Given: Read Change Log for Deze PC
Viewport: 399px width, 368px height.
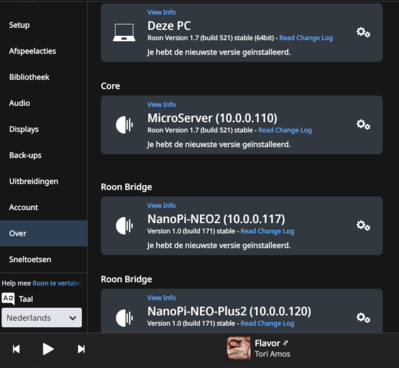Looking at the screenshot, I should (306, 38).
